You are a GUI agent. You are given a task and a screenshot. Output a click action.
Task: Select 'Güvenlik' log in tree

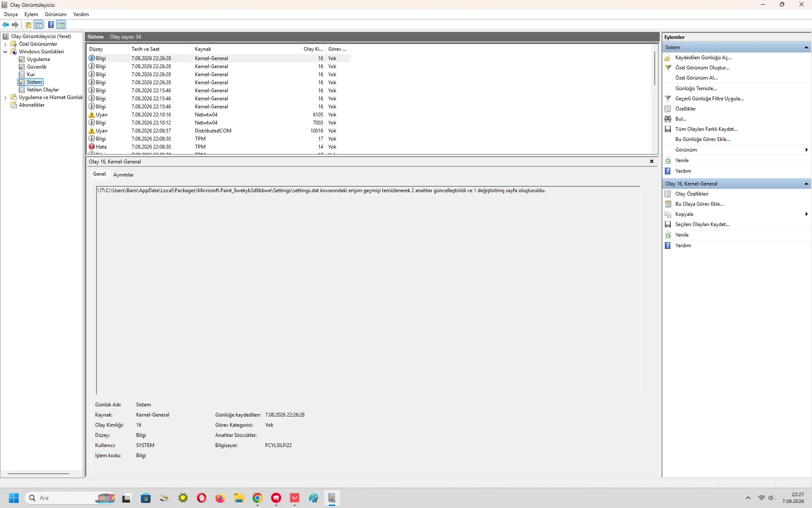pyautogui.click(x=37, y=67)
